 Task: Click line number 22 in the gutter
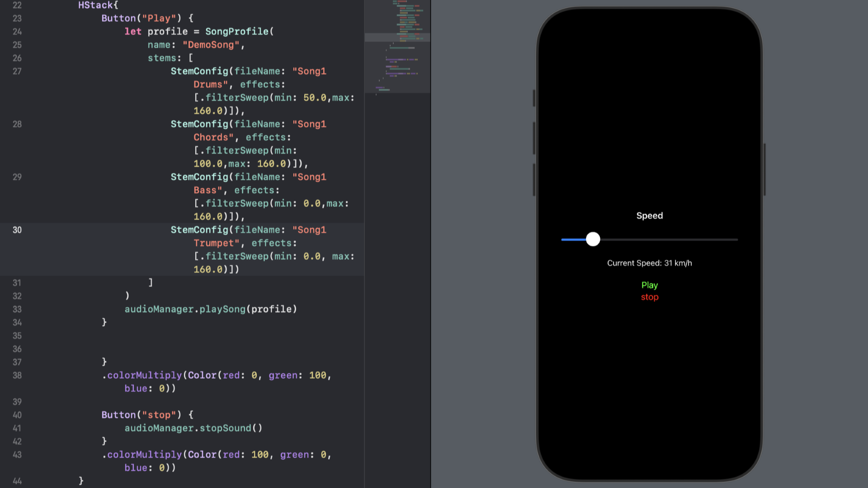(x=17, y=5)
